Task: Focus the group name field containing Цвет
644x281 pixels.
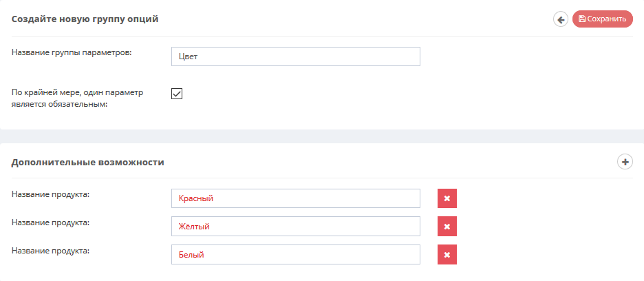Action: (x=296, y=56)
